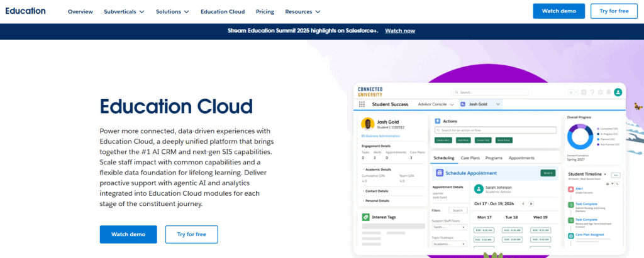Click the Student Timeline grid view icon
Image resolution: width=644 pixels, height=258 pixels.
coord(608,184)
